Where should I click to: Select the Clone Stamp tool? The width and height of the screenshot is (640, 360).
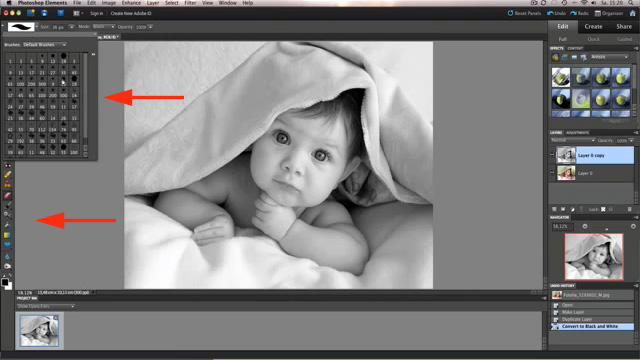click(x=7, y=184)
